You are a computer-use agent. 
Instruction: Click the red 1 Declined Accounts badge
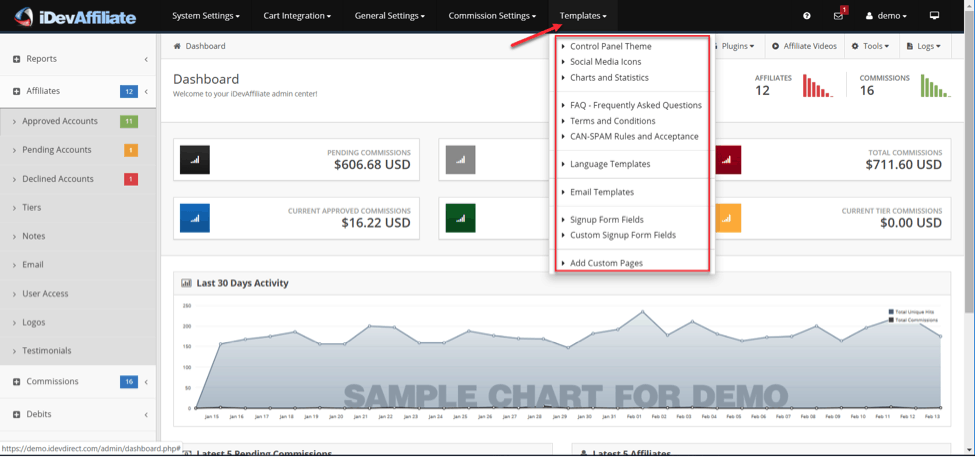(x=131, y=179)
